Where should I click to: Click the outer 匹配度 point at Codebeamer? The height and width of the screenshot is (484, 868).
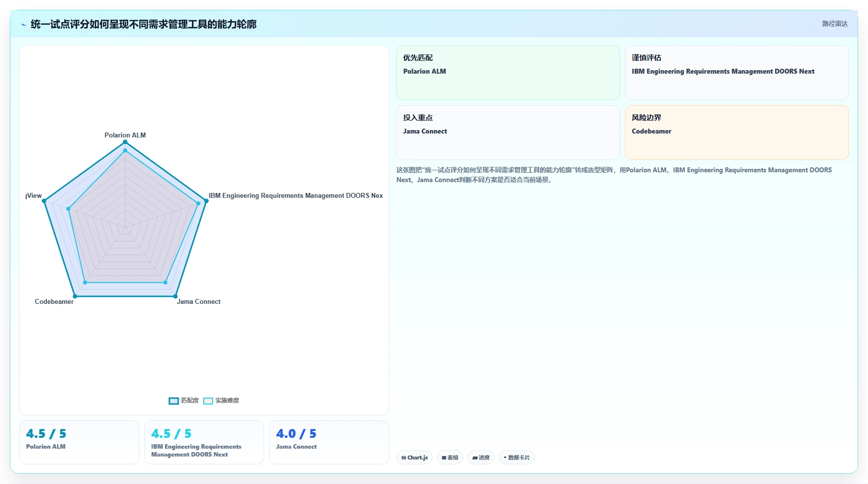click(75, 296)
